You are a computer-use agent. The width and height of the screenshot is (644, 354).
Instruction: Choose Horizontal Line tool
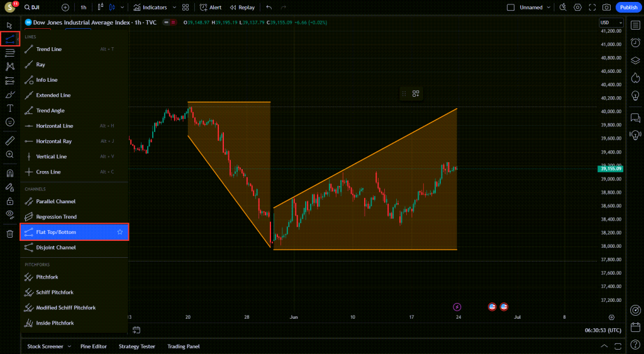[74, 126]
